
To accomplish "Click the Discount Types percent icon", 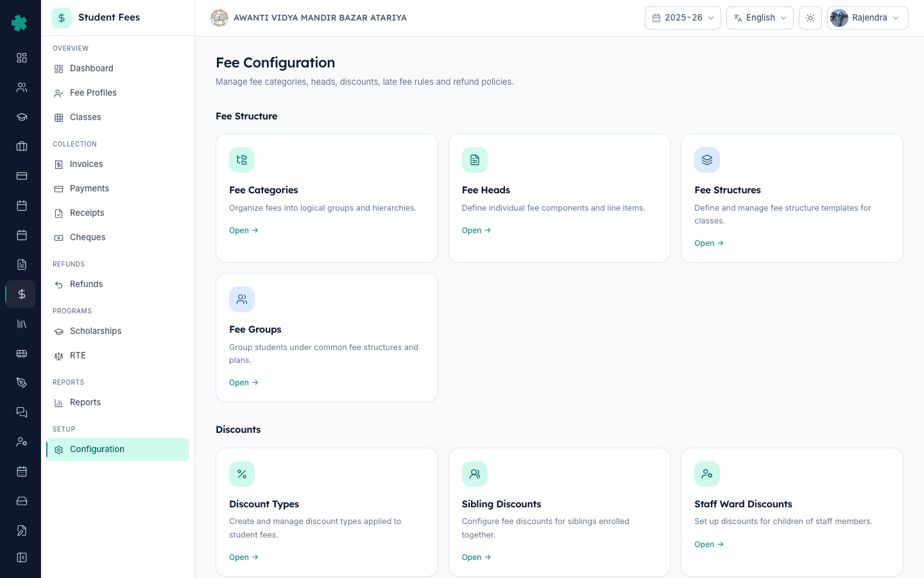I will (x=242, y=474).
